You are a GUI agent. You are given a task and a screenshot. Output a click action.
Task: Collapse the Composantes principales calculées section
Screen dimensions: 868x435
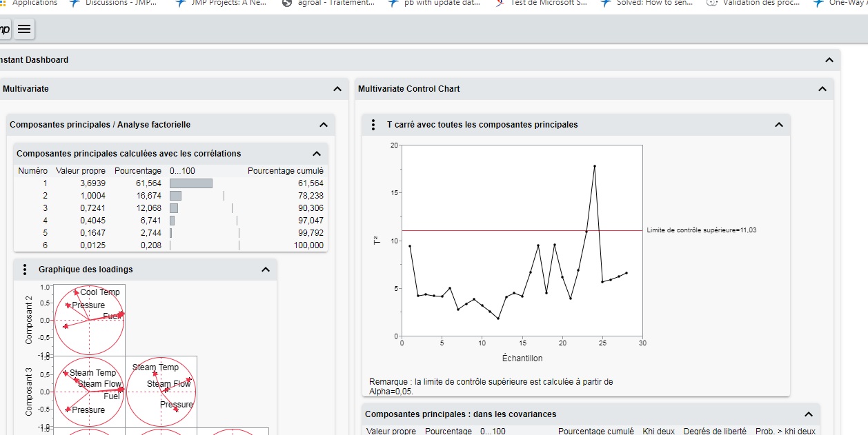pos(317,153)
